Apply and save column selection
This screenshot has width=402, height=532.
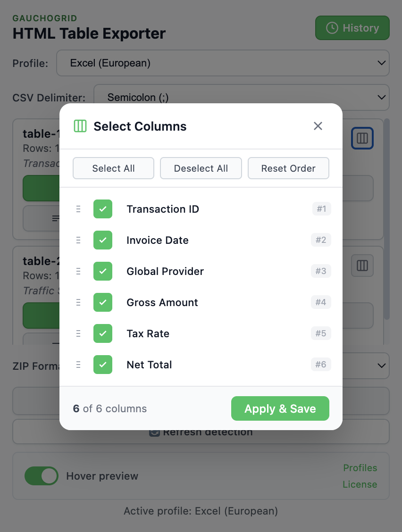point(280,408)
